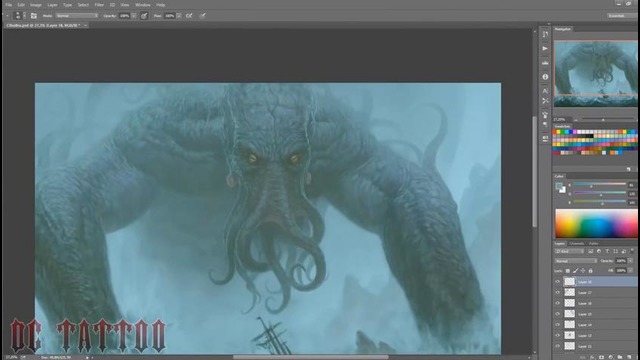
Task: Open the Flow slider arrow in options bar
Action: pos(179,16)
